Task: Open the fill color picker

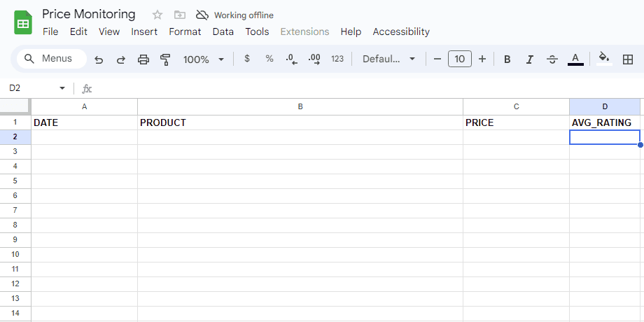Action: pos(603,58)
